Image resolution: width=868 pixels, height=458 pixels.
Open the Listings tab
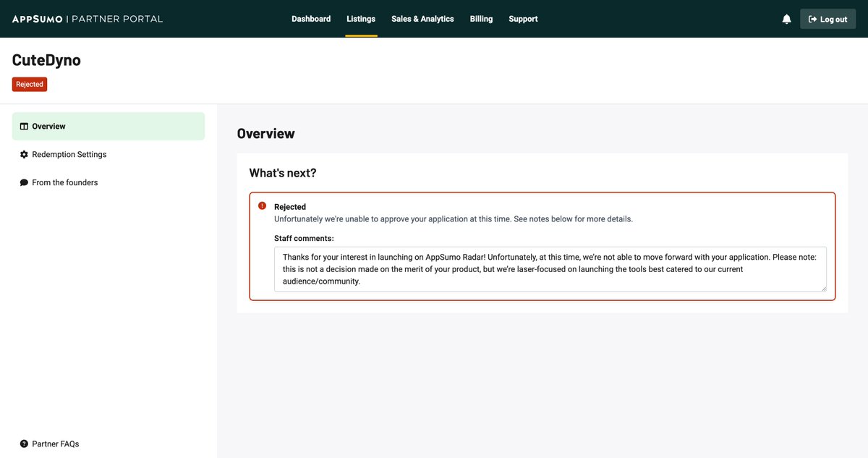click(x=361, y=19)
